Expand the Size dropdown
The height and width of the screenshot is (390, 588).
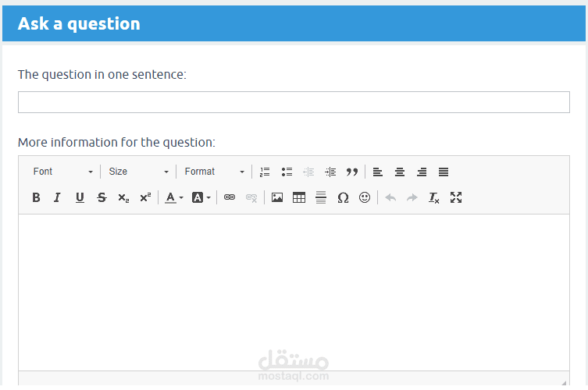point(139,172)
